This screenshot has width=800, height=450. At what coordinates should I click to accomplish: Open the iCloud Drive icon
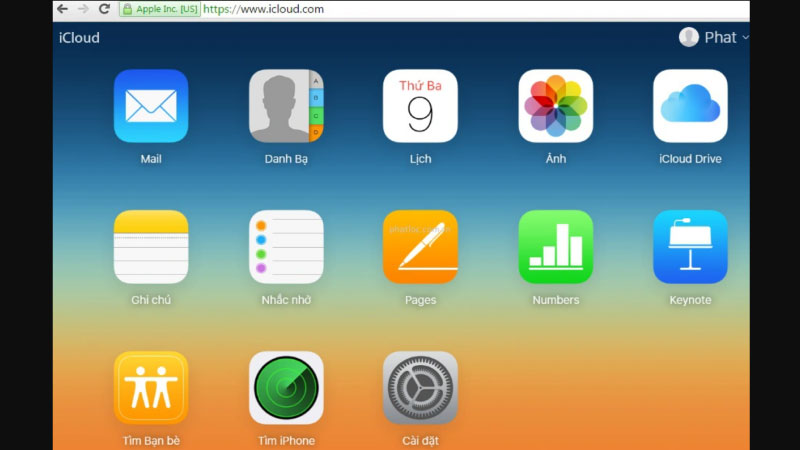click(690, 106)
